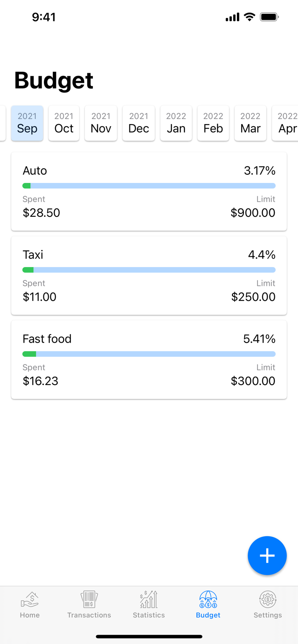
Task: Select the 2021 Sep month chip
Action: (27, 123)
